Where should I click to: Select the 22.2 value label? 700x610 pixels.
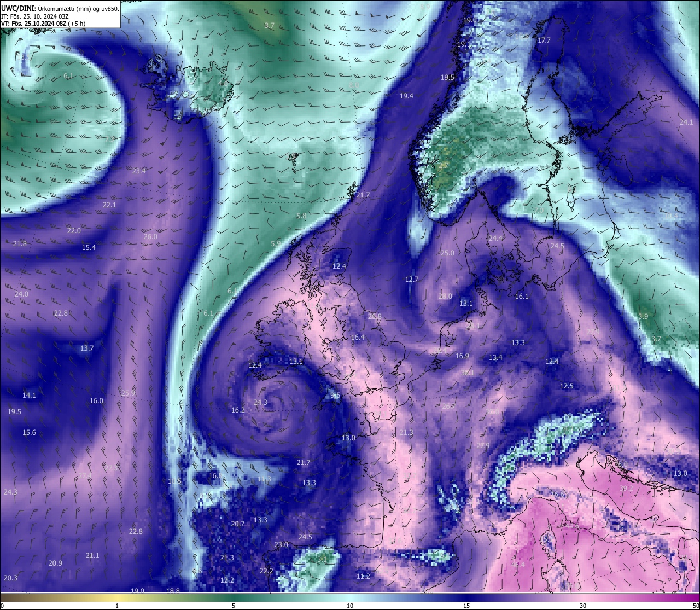click(266, 571)
